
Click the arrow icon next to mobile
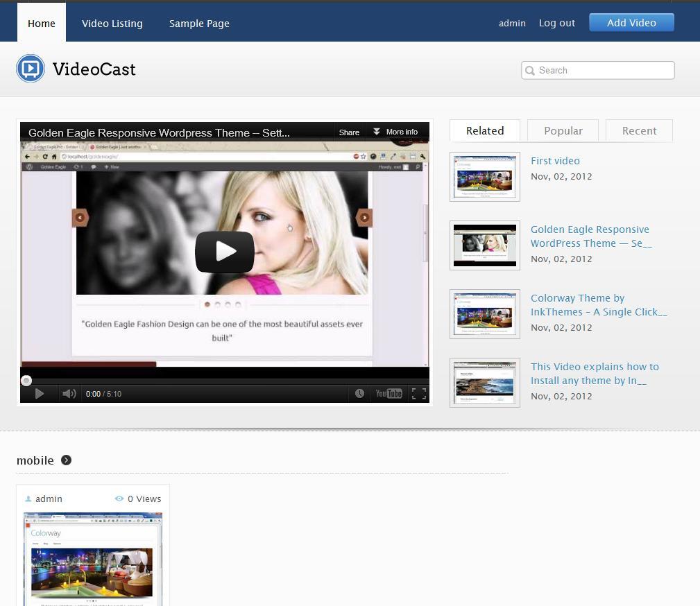[67, 460]
